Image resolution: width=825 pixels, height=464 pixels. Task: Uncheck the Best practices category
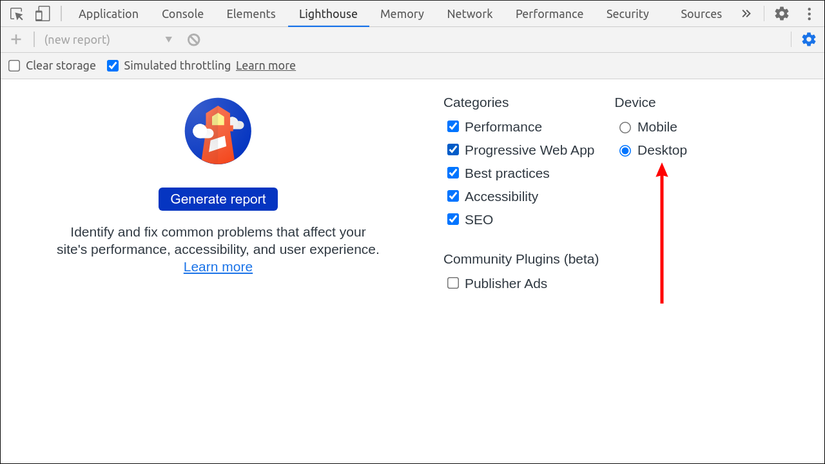[x=452, y=173]
